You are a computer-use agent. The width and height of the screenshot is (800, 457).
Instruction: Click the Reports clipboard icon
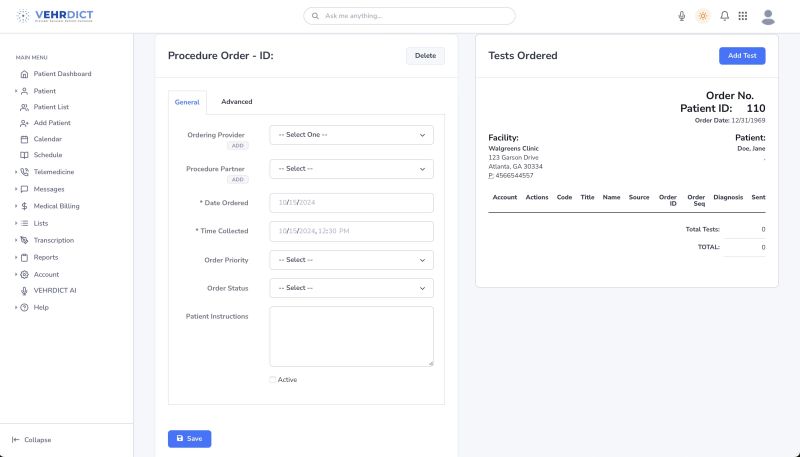24,258
